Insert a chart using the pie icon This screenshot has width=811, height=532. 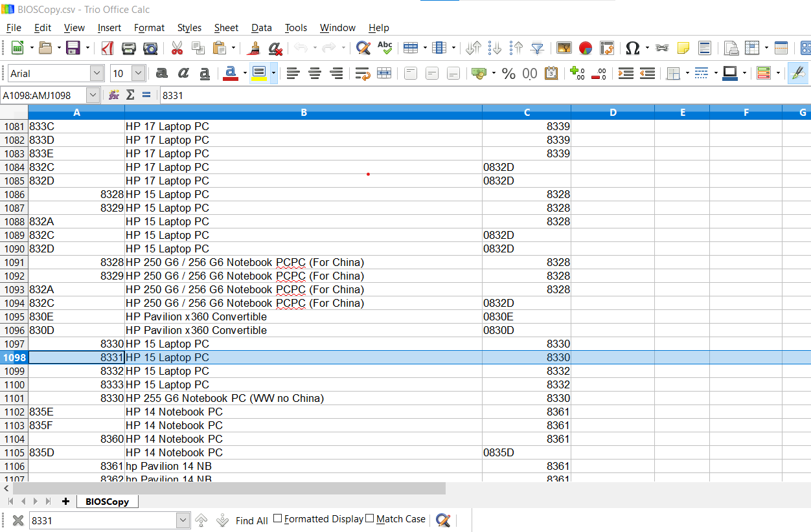(x=586, y=48)
